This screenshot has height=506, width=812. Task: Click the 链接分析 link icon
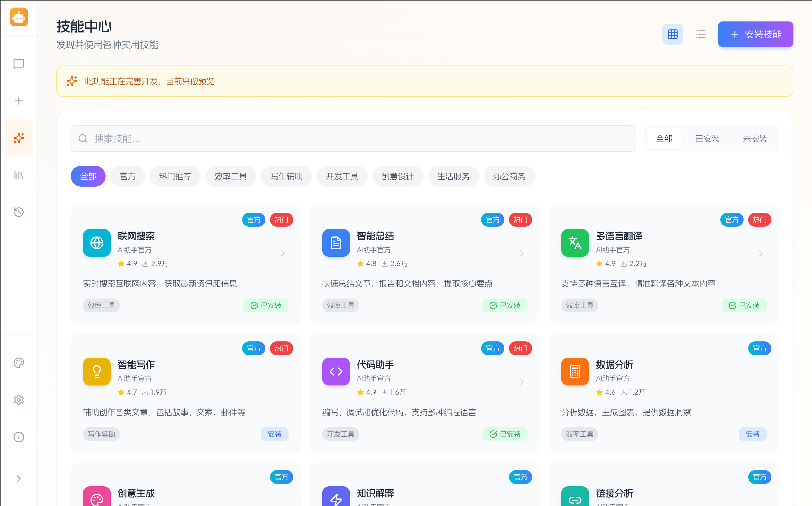(x=575, y=497)
